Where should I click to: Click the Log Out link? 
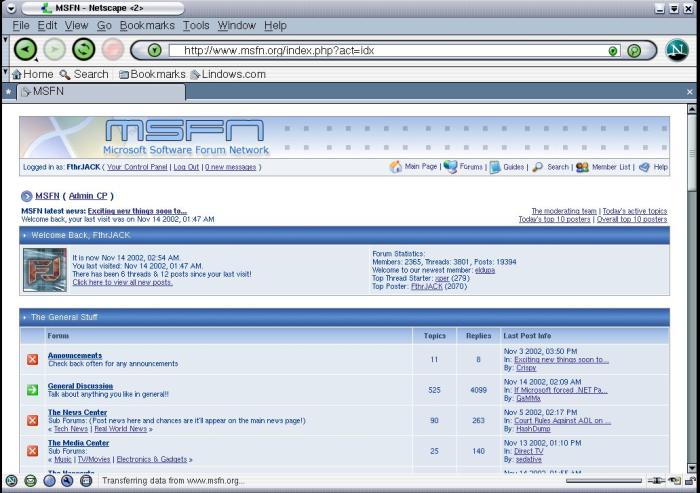[x=186, y=167]
